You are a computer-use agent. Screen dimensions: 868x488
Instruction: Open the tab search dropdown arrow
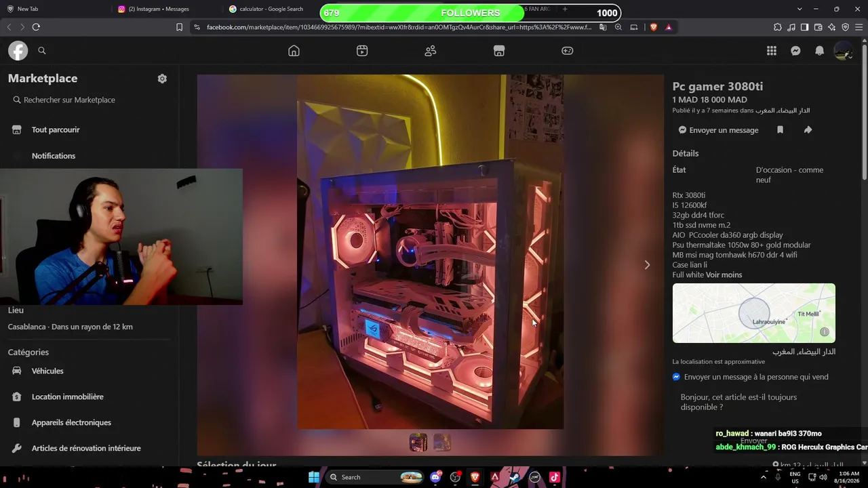[800, 9]
